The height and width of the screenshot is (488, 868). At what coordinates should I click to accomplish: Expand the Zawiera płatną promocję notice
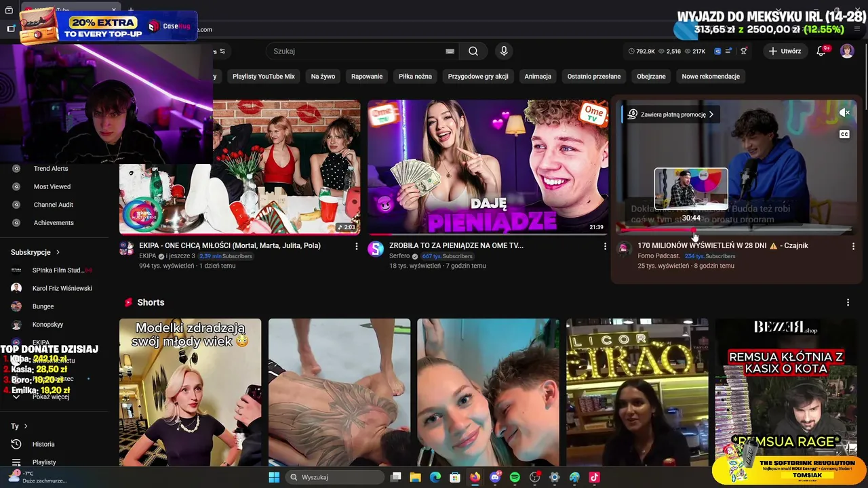point(671,115)
